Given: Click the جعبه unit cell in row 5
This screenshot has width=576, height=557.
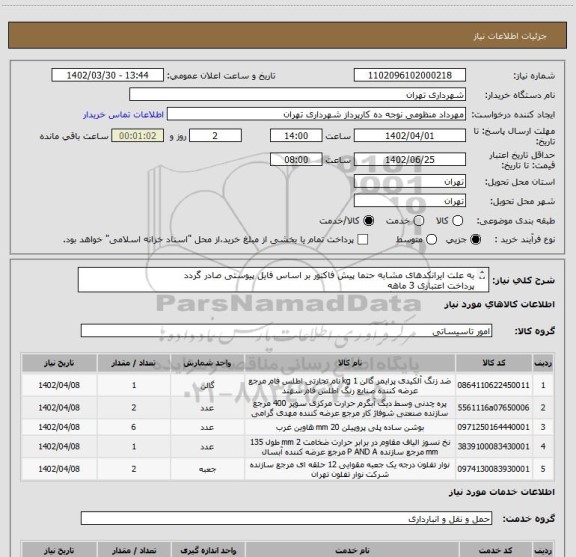Looking at the screenshot, I should point(207,469).
